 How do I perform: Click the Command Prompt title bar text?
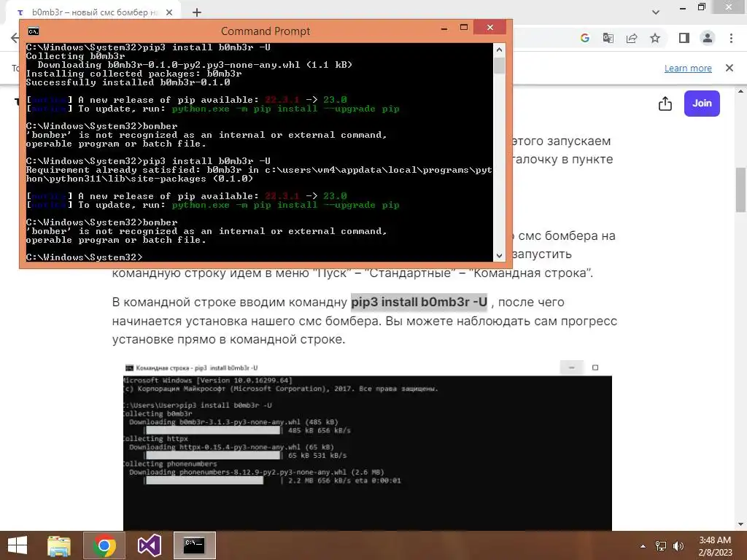click(266, 31)
